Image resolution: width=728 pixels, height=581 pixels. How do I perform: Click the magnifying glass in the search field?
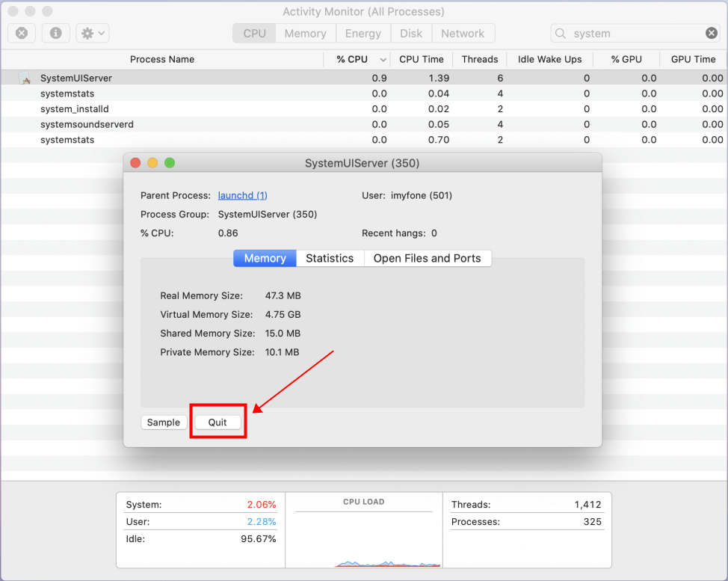(x=560, y=33)
